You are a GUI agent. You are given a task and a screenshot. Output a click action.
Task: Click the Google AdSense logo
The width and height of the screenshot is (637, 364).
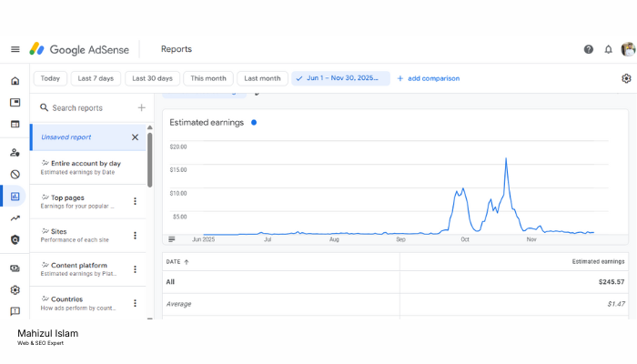point(79,49)
